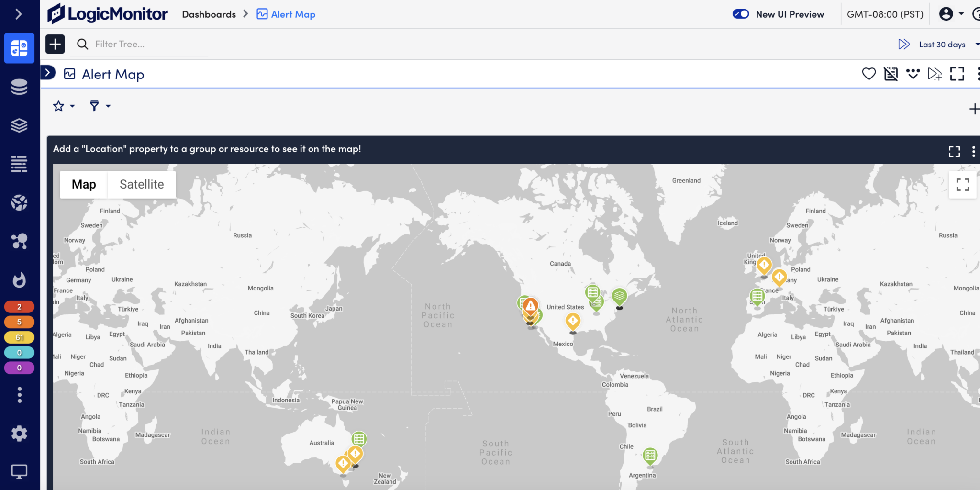Open the Dashboards panel in the sidebar
Screen dimensions: 980x490
pyautogui.click(x=19, y=48)
